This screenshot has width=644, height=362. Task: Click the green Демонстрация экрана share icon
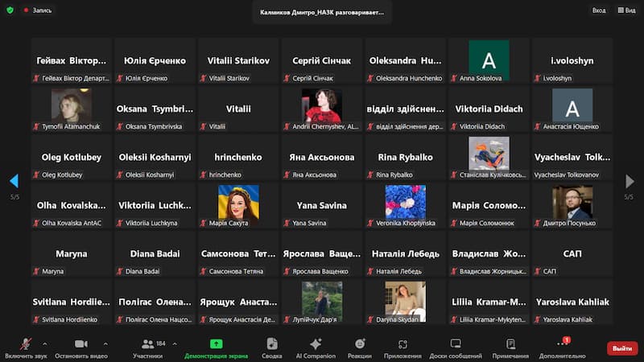pos(216,343)
